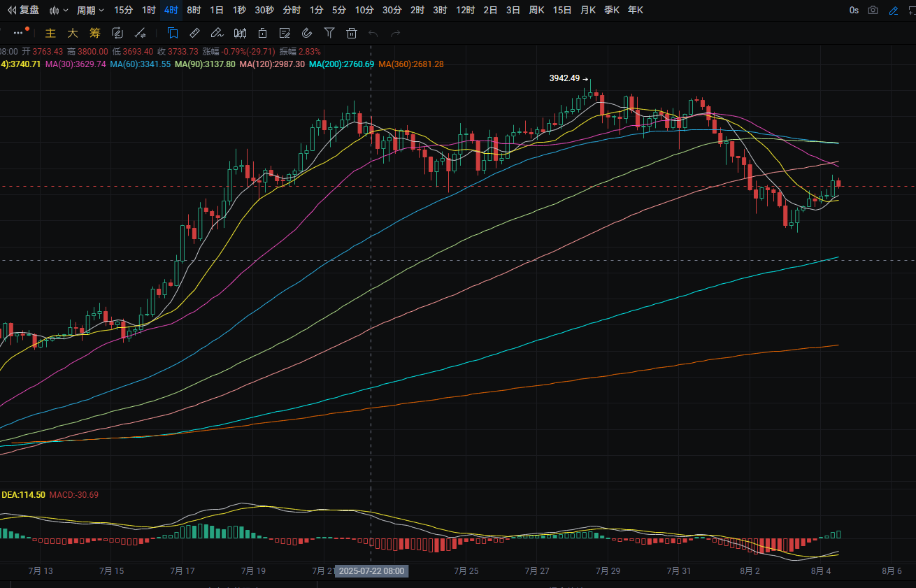Select the ruler measurement tool
The width and height of the screenshot is (916, 588).
[x=195, y=33]
